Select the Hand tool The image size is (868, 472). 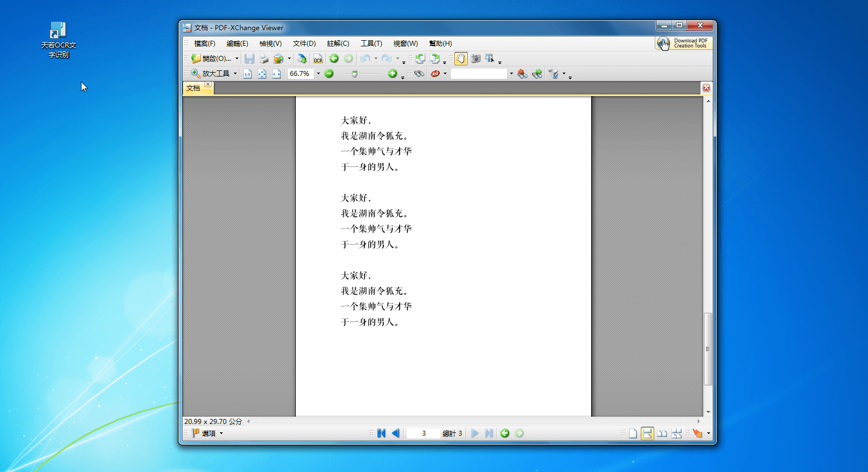point(461,59)
